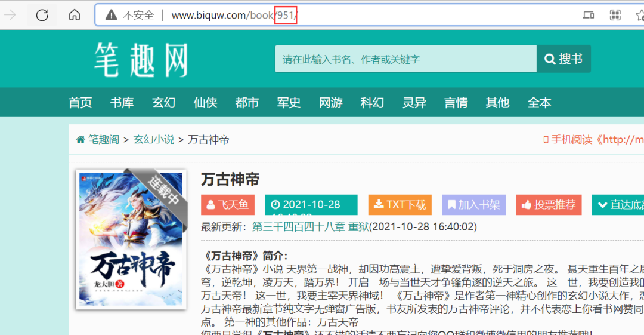Click the not-secure warning triangle icon
Viewport: 644px width, 335px height.
click(111, 16)
